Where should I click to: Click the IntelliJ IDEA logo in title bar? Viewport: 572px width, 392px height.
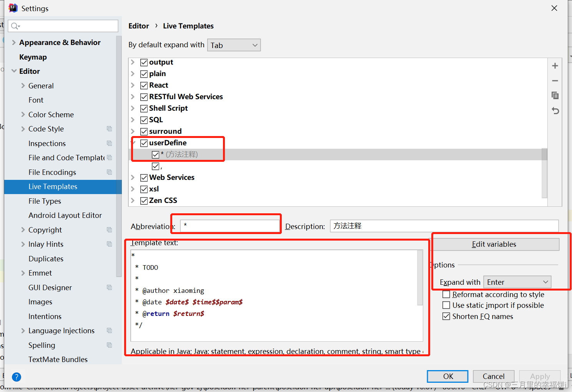pos(13,8)
